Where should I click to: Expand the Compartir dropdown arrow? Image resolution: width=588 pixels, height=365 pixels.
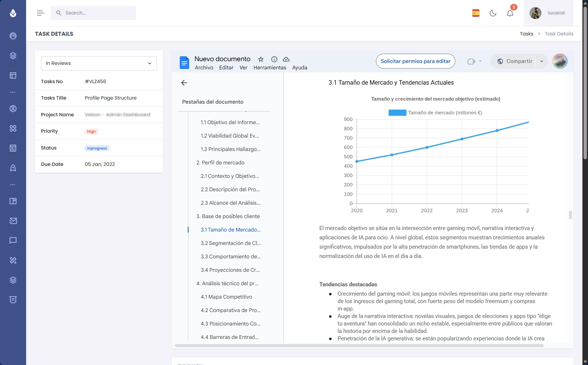pyautogui.click(x=542, y=62)
